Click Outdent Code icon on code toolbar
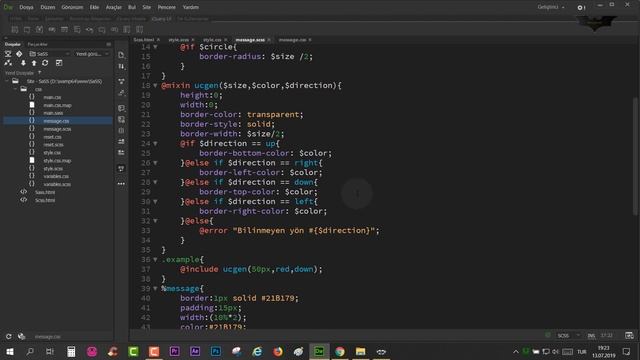This screenshot has height=360, width=640. tap(121, 153)
